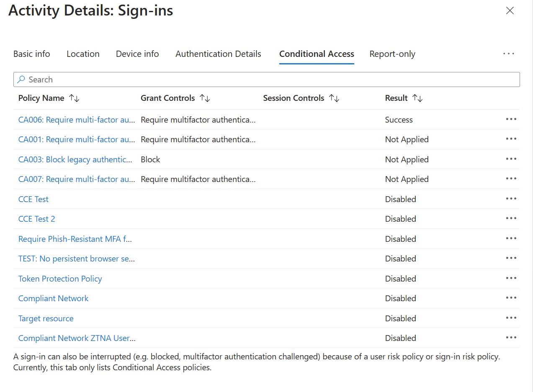Screen dimensions: 533x392
Task: Show more tabs via overflow ellipsis
Action: click(509, 54)
